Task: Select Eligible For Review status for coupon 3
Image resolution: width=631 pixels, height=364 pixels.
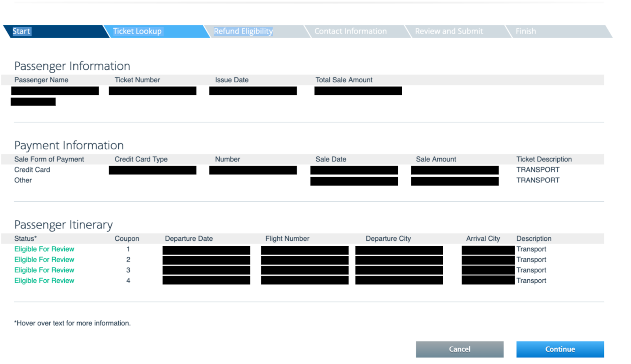Action: point(44,270)
